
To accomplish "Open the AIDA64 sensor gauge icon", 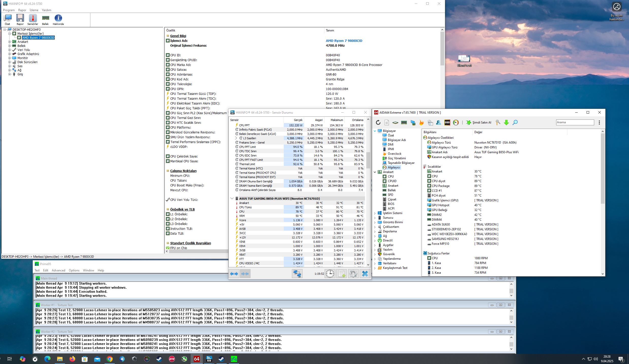I will click(x=456, y=123).
